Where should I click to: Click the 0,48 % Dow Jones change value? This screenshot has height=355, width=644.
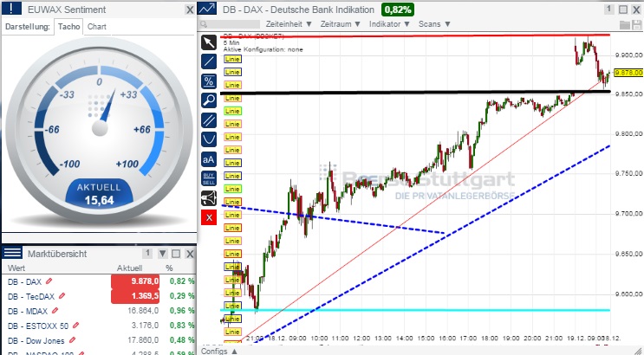(182, 340)
